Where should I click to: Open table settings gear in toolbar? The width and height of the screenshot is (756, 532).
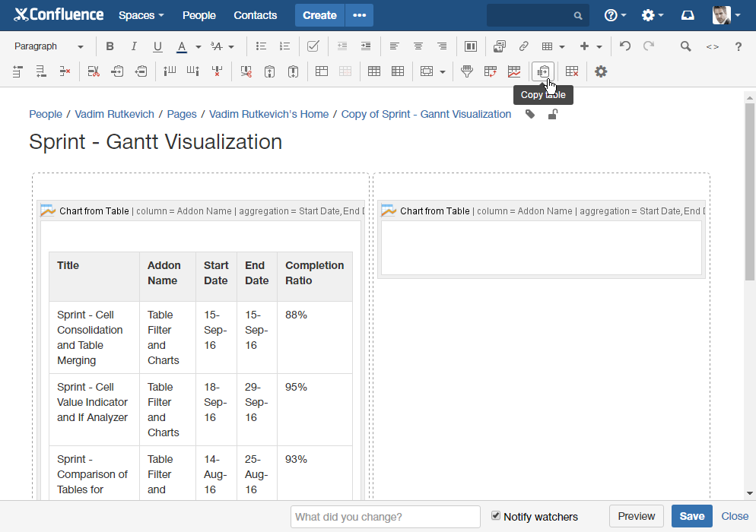tap(601, 71)
